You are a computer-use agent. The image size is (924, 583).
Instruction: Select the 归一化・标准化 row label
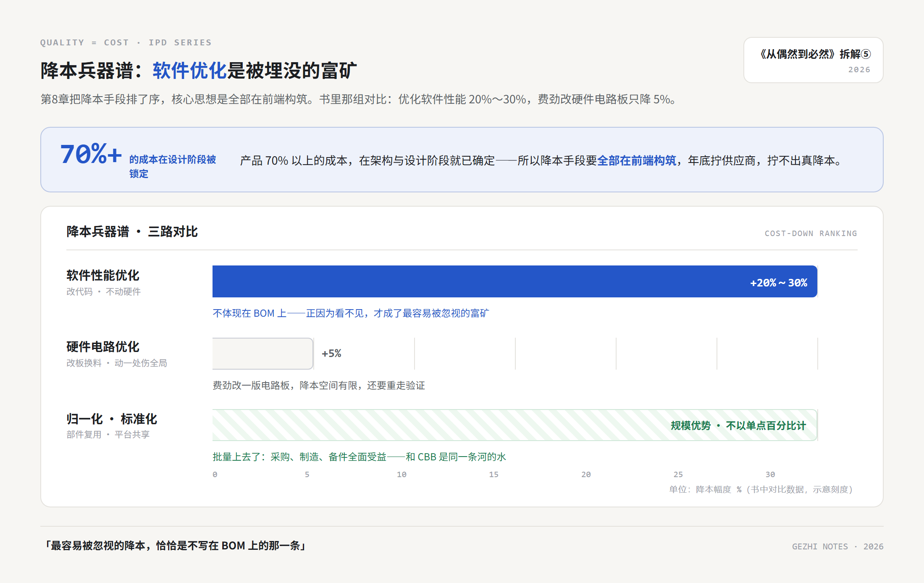112,419
